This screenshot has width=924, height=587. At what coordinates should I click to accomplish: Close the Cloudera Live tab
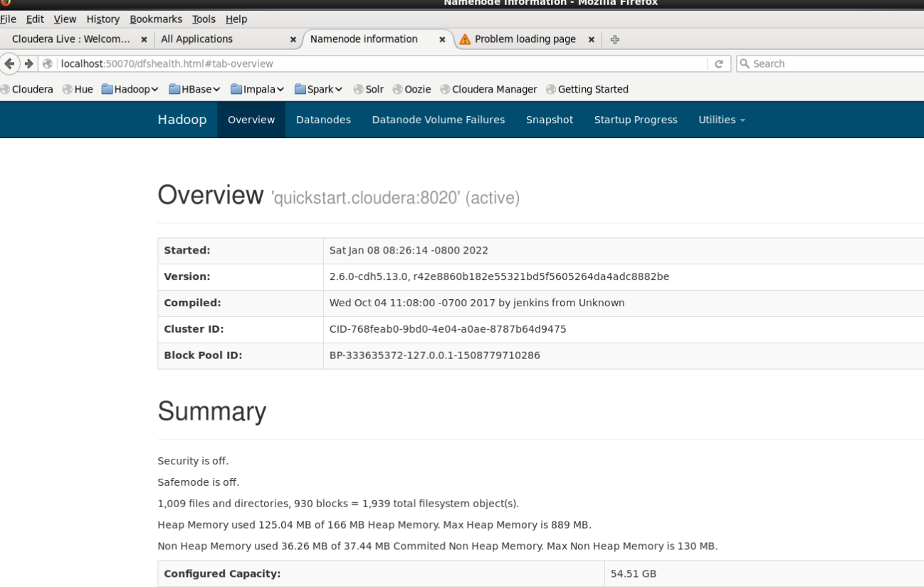(x=144, y=39)
